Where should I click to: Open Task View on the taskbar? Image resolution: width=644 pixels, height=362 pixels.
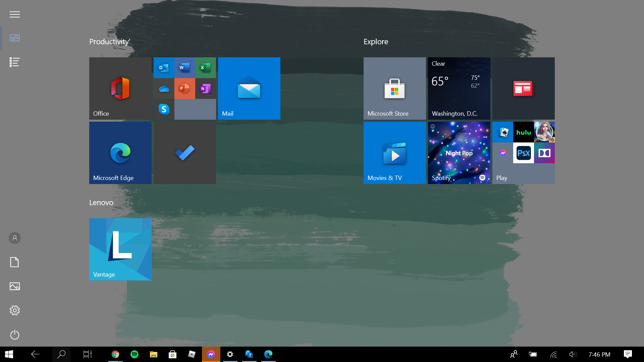click(x=88, y=354)
